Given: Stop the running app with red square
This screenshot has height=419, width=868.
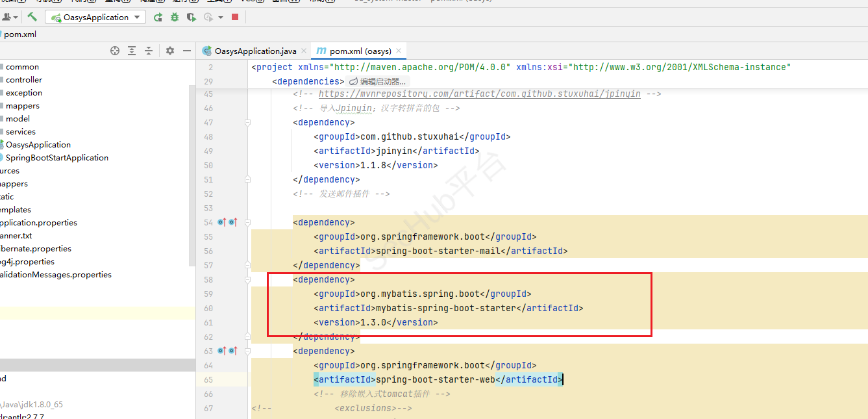Looking at the screenshot, I should click(235, 18).
